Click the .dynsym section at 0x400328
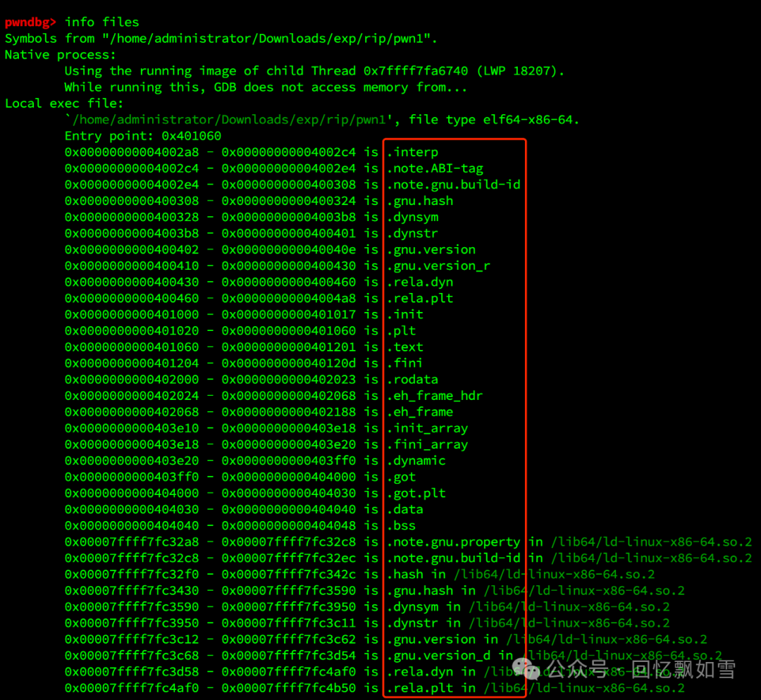Screen dimensions: 761x700 click(412, 218)
